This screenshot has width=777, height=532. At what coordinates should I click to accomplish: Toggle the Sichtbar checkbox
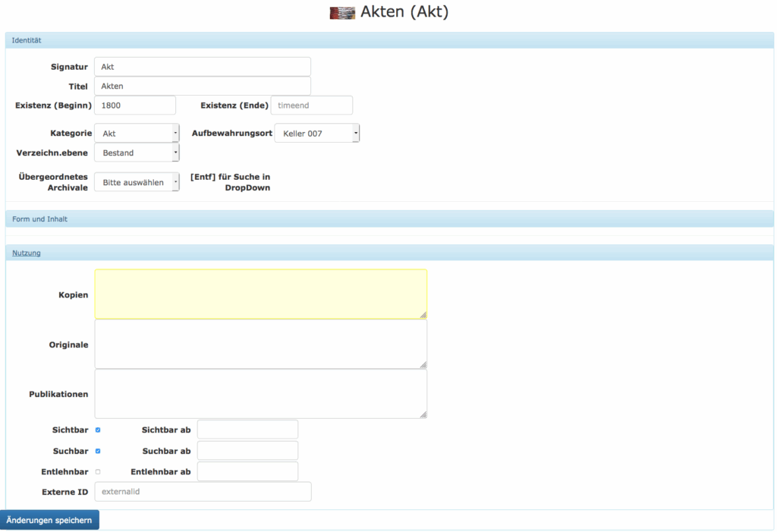click(98, 430)
